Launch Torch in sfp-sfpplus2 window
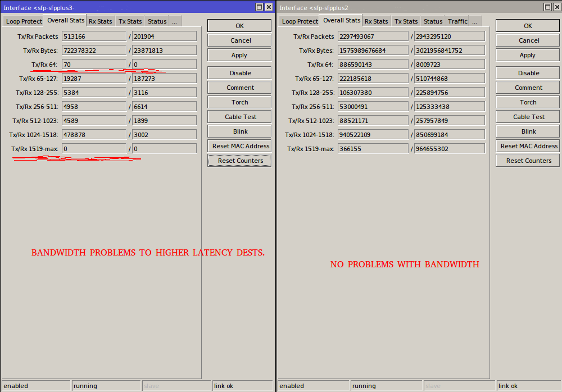The width and height of the screenshot is (562, 392). point(528,102)
